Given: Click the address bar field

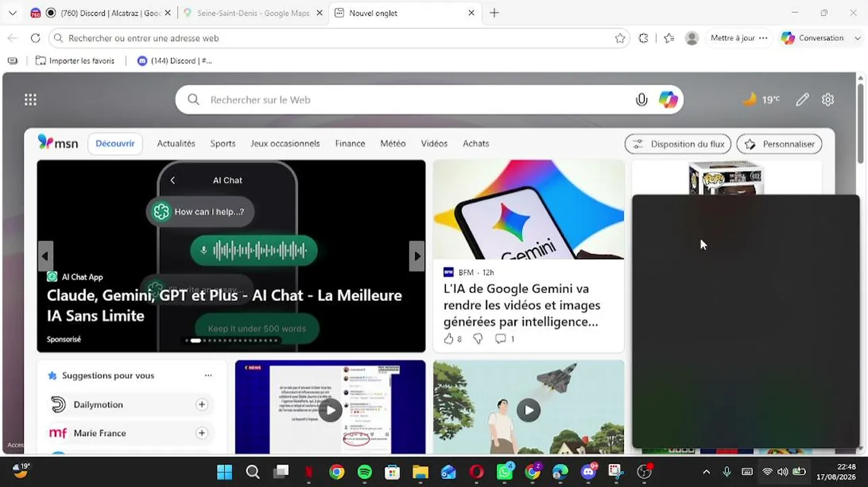Looking at the screenshot, I should [x=338, y=39].
